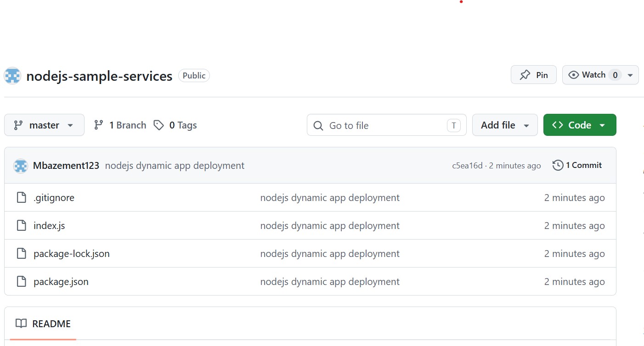Click the header commit message nodejs dynamic app deployment
Screen dimensions: 644x346
point(175,166)
